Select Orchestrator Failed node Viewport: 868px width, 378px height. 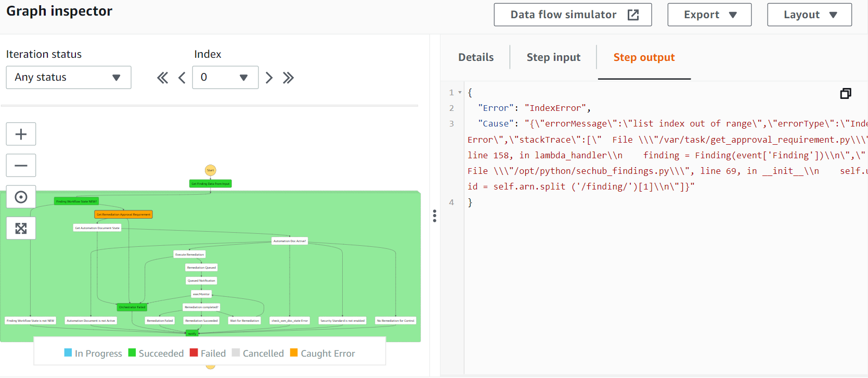tap(132, 307)
